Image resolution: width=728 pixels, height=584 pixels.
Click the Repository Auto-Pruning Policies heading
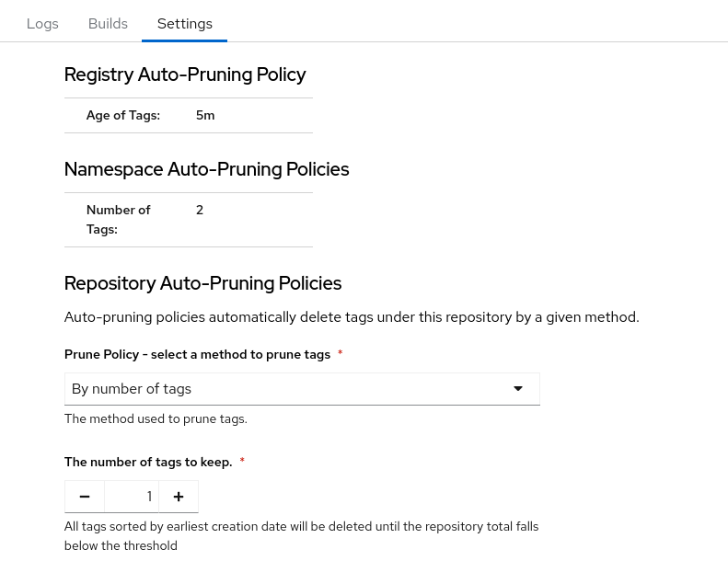202,283
